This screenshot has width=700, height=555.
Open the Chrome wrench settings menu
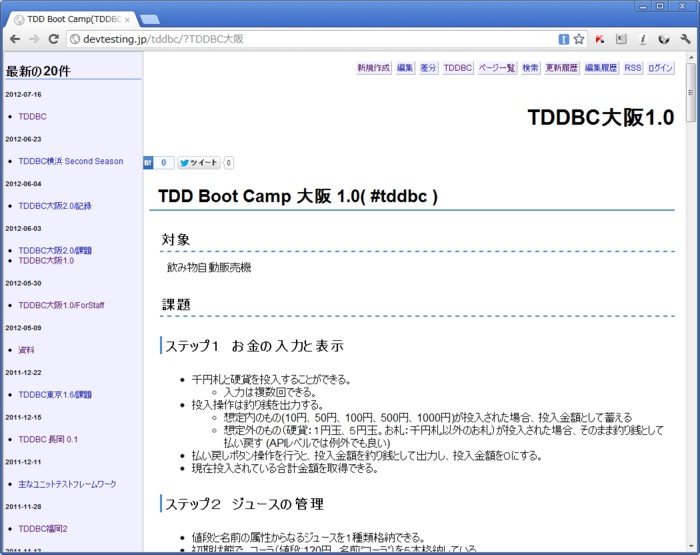[x=685, y=39]
